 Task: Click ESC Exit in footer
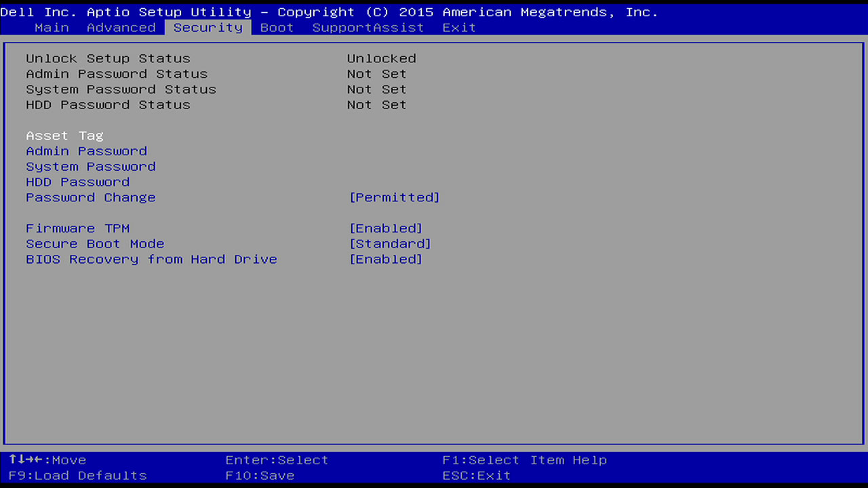click(x=476, y=476)
